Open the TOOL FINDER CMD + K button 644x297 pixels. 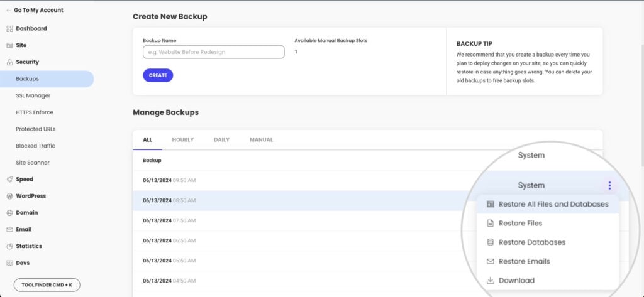tap(47, 284)
